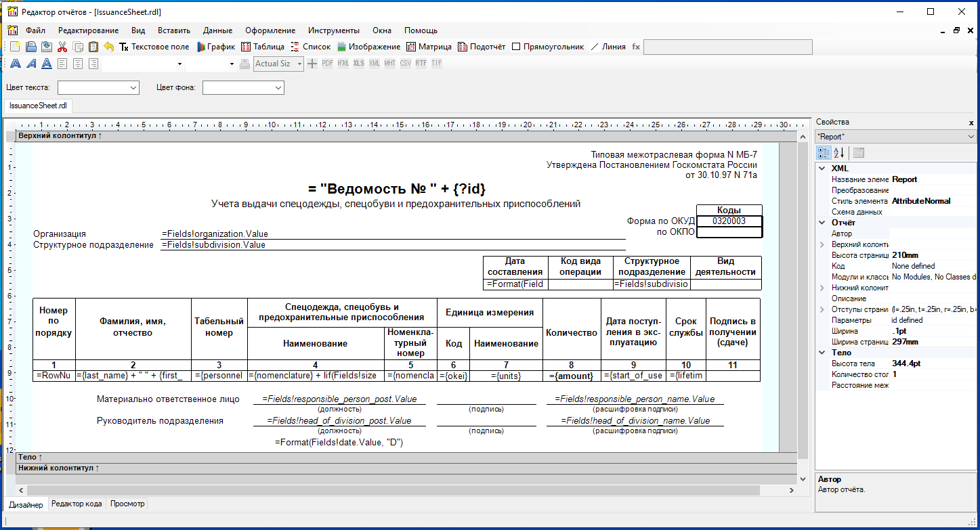Expand the Верхний колонтитул property
The height and width of the screenshot is (530, 980).
click(822, 244)
